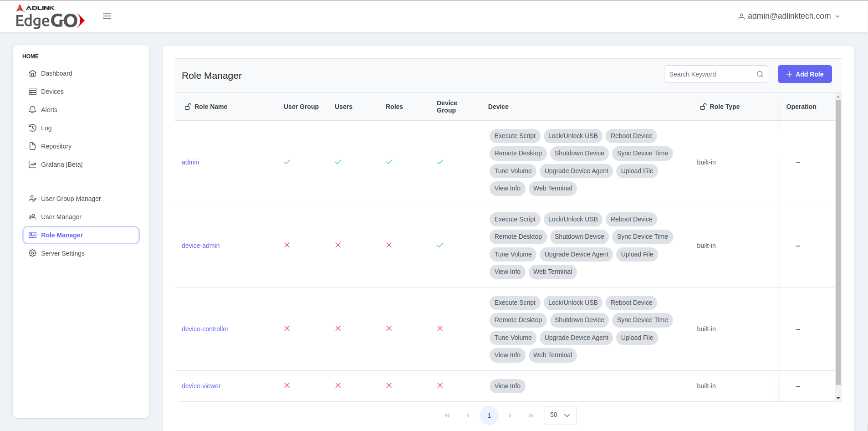Open Repository via the file icon
The width and height of the screenshot is (868, 431).
[x=32, y=146]
